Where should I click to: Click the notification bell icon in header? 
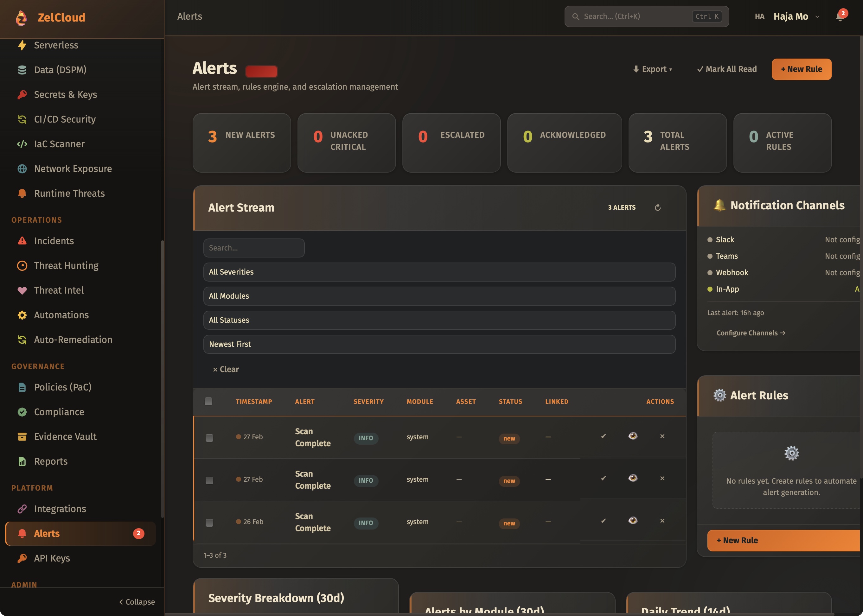coord(840,17)
